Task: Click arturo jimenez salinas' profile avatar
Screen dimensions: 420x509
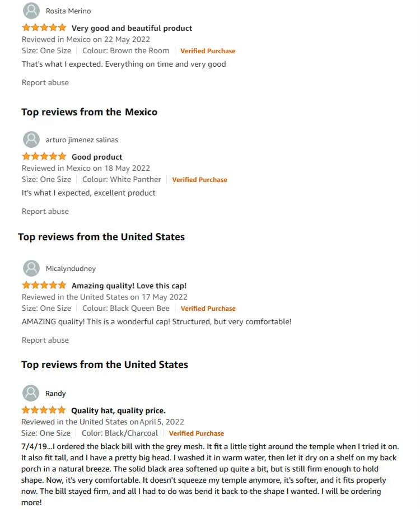Action: click(31, 139)
